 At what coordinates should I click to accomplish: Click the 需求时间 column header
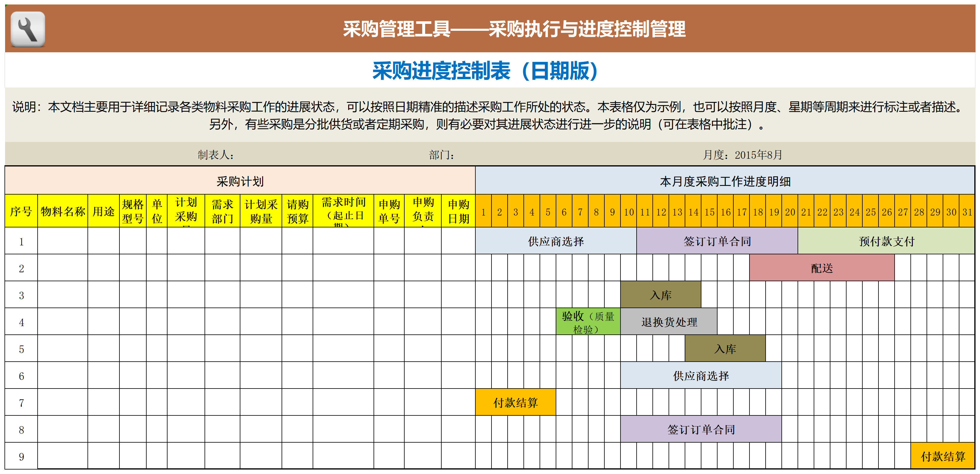pyautogui.click(x=343, y=211)
